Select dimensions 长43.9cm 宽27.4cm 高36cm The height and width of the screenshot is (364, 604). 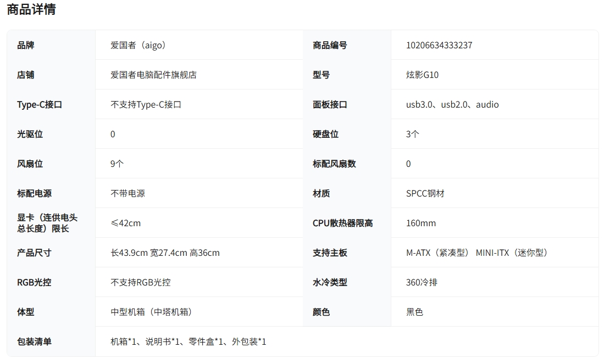point(165,253)
